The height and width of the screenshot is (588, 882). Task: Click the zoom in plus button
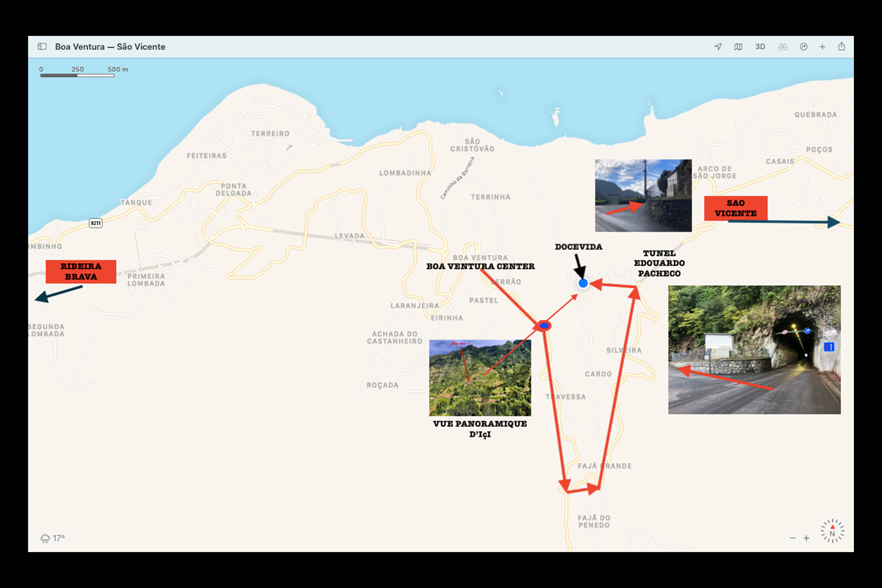[x=807, y=538]
